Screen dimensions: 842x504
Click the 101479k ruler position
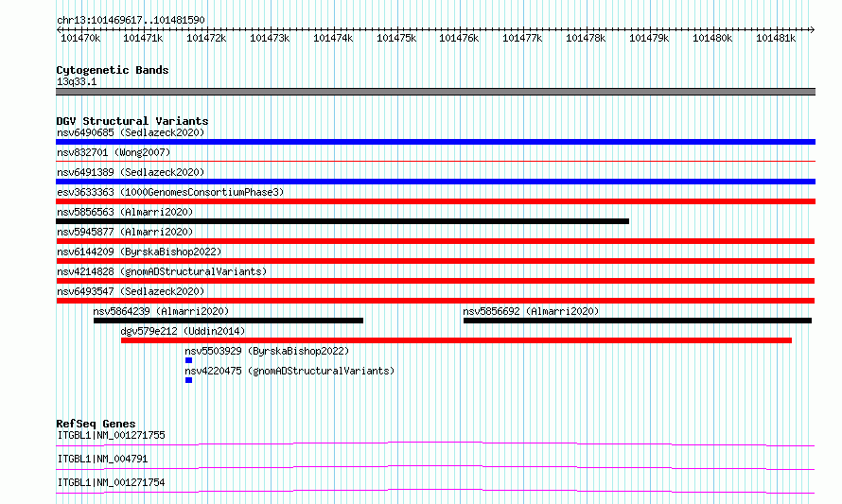(x=649, y=38)
